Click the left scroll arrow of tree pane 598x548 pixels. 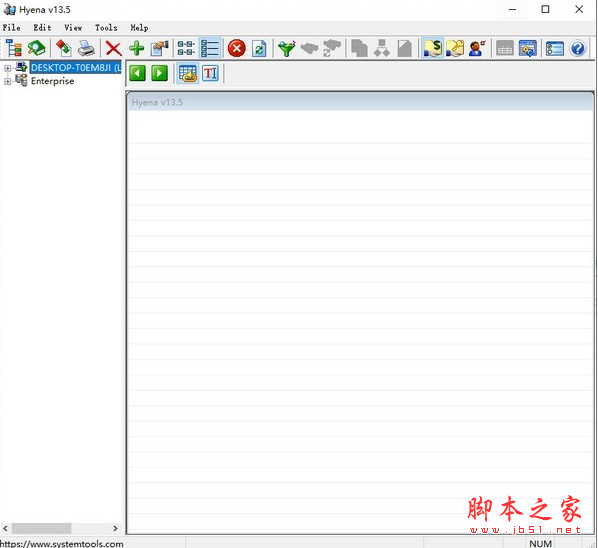pyautogui.click(x=5, y=528)
